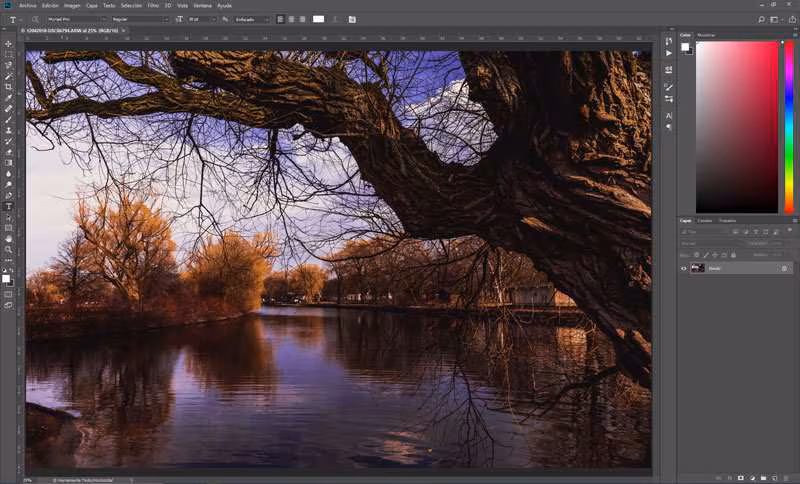Switch to the Canales tab

705,220
